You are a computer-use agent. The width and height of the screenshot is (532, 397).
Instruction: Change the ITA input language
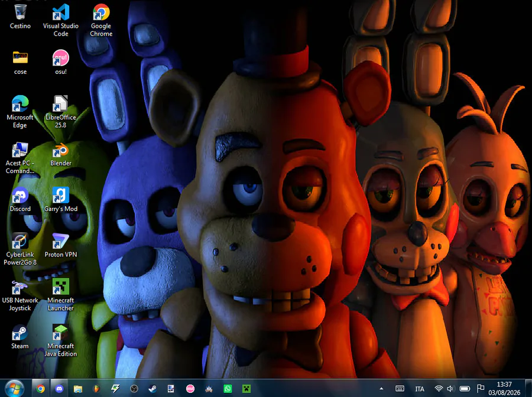point(420,389)
